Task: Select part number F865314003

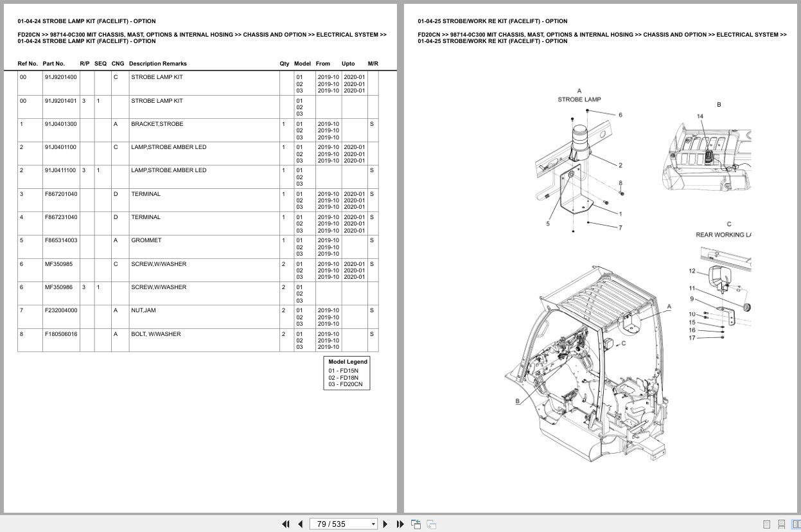Action: click(61, 240)
